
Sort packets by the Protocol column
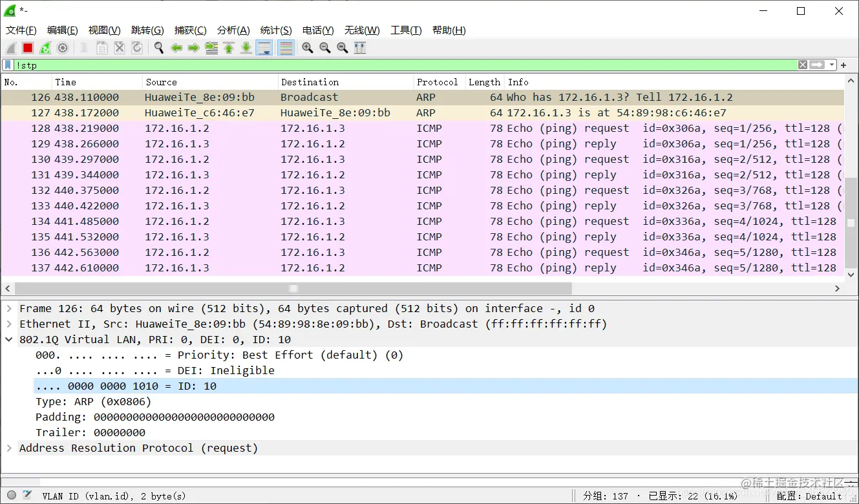point(439,82)
